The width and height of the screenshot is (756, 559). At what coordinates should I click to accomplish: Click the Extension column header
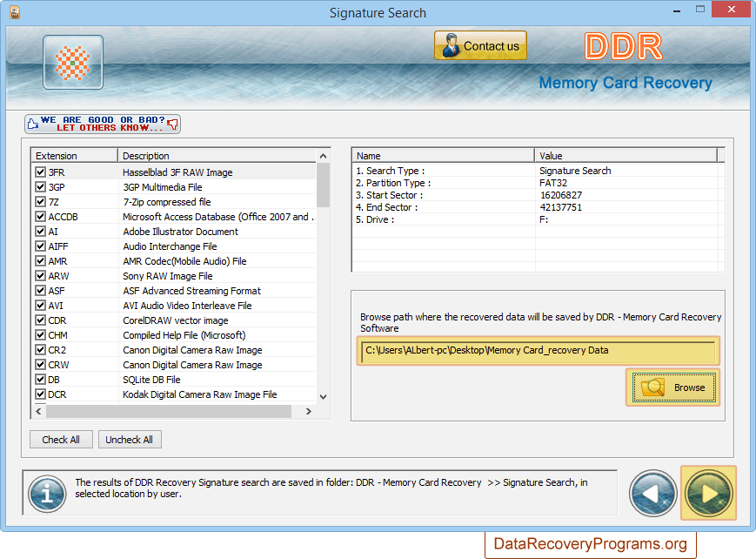pyautogui.click(x=75, y=156)
